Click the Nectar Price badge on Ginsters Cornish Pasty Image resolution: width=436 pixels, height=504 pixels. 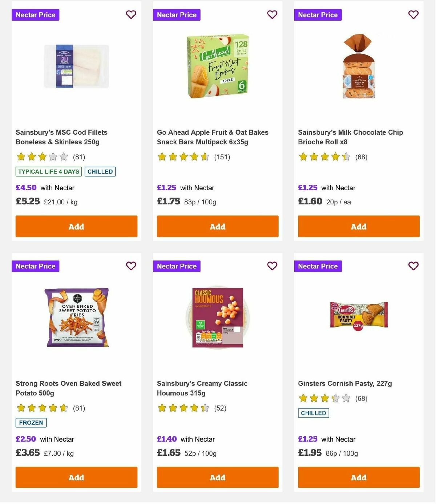point(318,266)
